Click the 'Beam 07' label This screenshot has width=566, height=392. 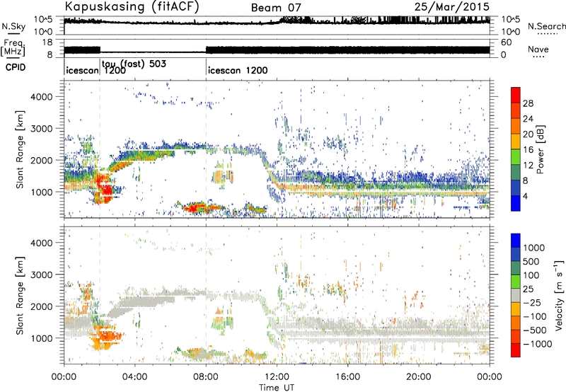point(276,8)
